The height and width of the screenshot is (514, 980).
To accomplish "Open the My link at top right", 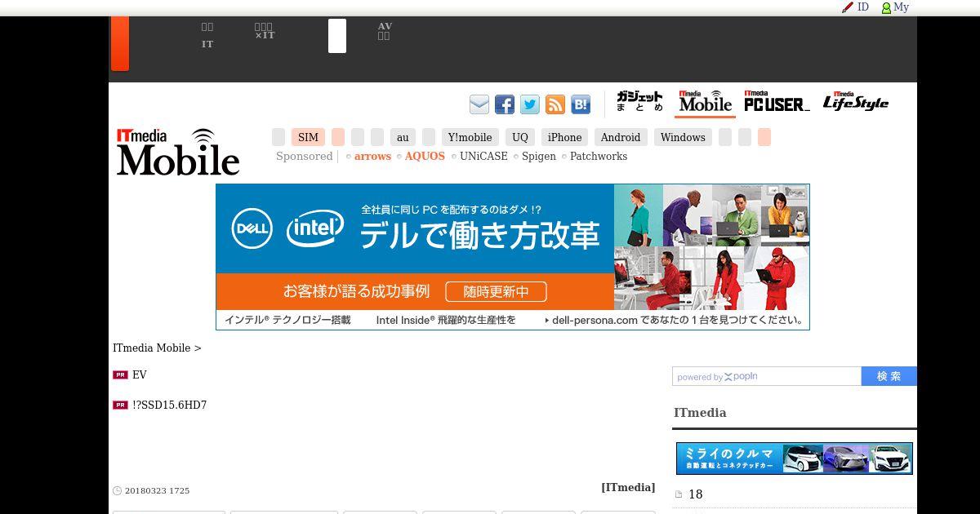I will pos(902,7).
